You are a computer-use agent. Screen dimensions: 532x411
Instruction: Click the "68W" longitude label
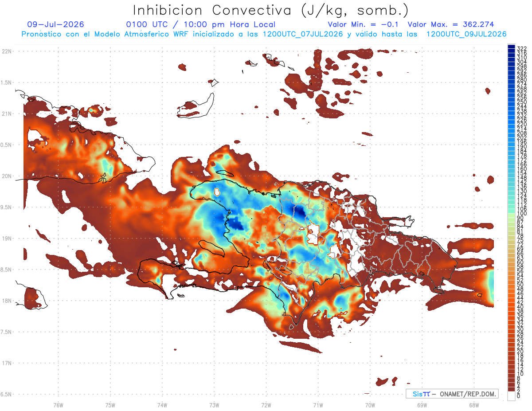[x=474, y=405]
